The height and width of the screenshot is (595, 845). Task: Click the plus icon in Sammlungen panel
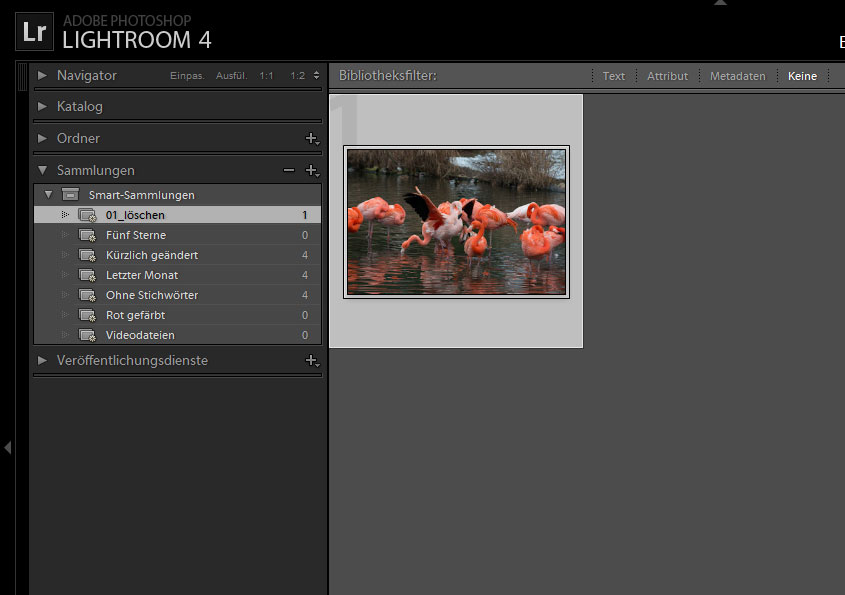pyautogui.click(x=311, y=171)
